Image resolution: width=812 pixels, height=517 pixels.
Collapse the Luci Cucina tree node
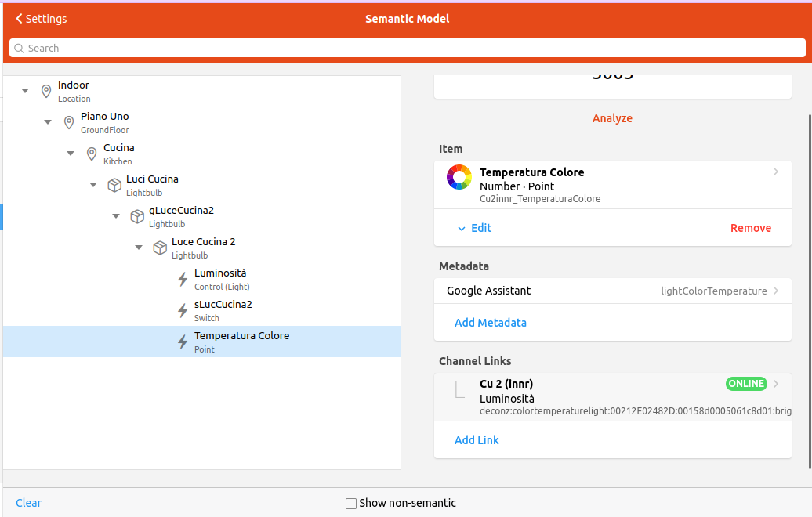point(93,185)
